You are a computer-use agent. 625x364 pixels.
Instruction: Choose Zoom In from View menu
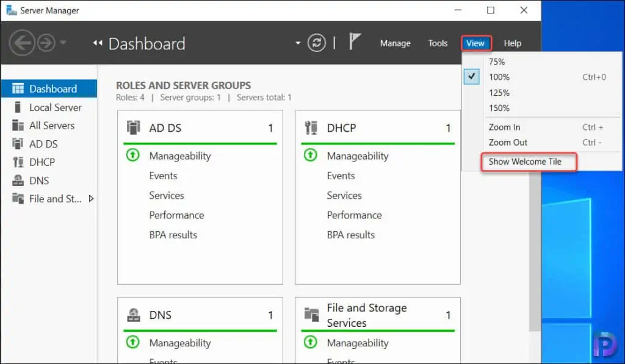click(x=543, y=127)
